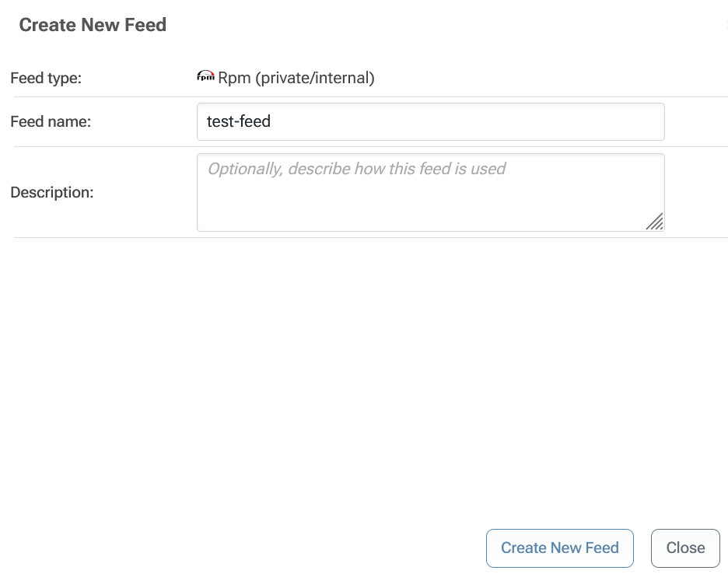
Task: Close the Create New Feed dialog
Action: (684, 548)
